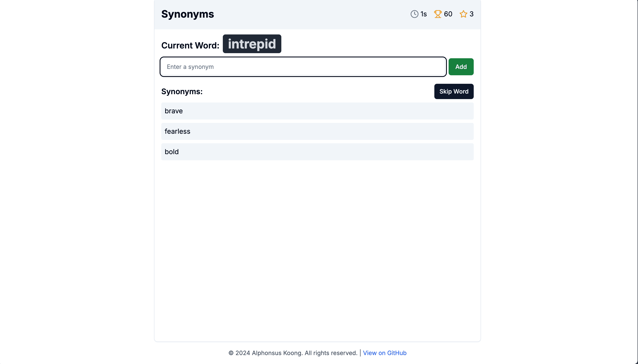Click the intrepid current word badge
This screenshot has height=364, width=638.
click(252, 44)
